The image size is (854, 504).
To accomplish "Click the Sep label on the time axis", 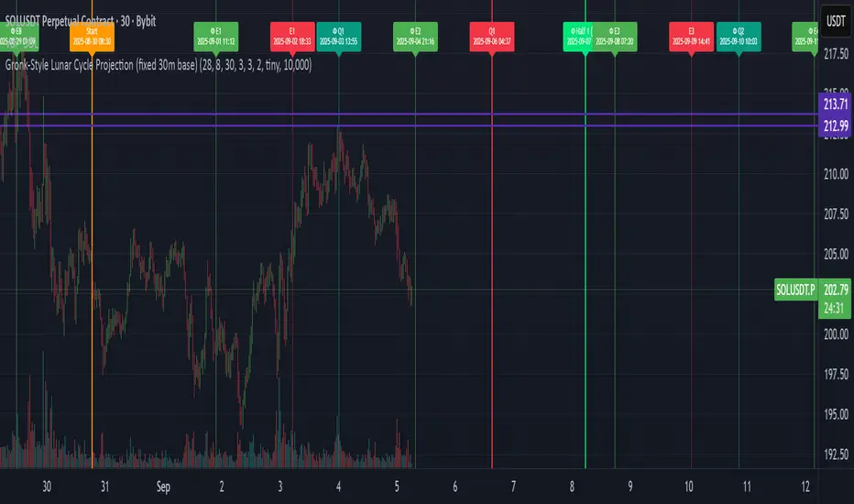I will tap(164, 485).
